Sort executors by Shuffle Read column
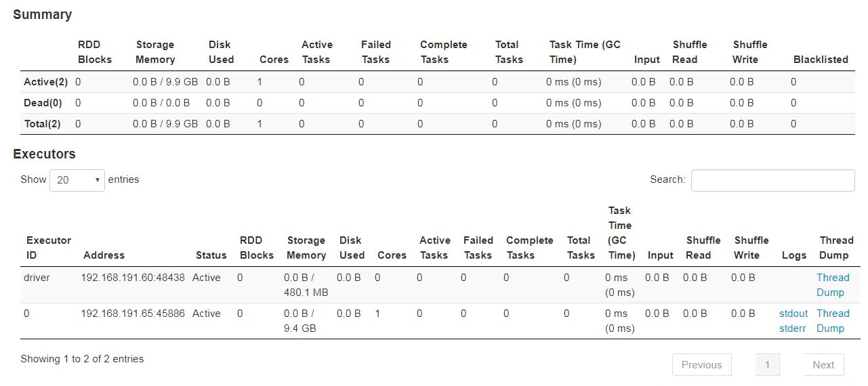Image resolution: width=868 pixels, height=386 pixels. point(703,248)
